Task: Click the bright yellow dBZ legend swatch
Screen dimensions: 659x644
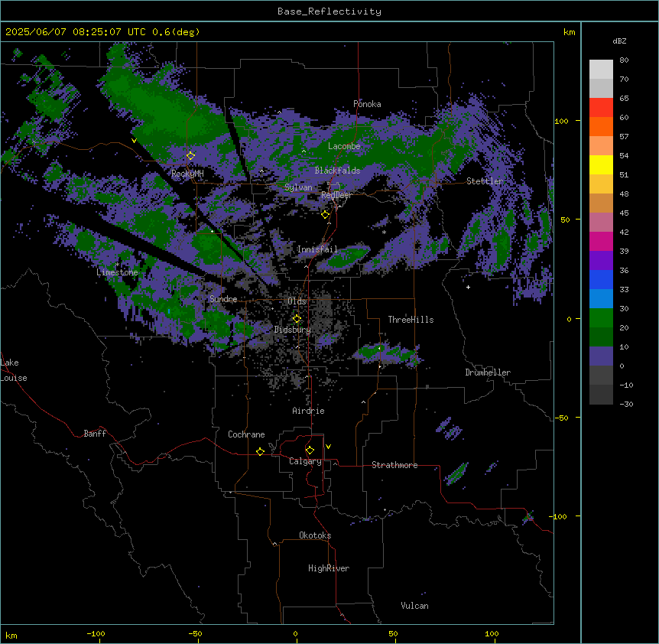Action: point(601,164)
